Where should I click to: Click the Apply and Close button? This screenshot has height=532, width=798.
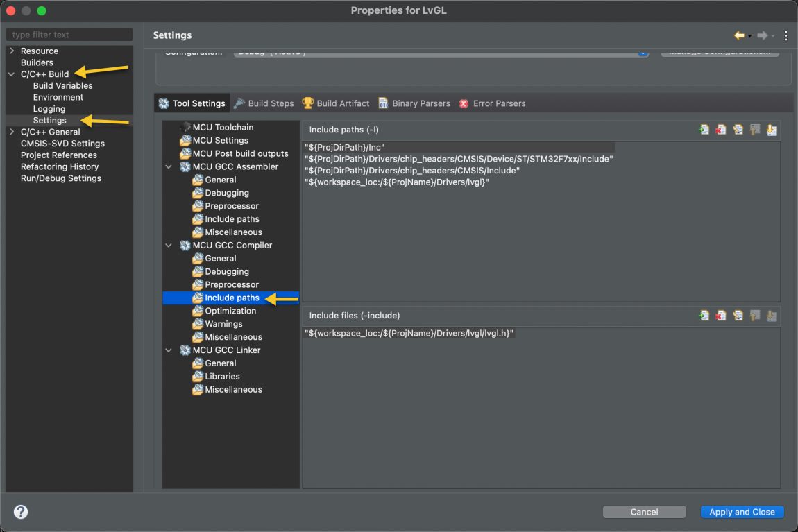[x=742, y=512]
